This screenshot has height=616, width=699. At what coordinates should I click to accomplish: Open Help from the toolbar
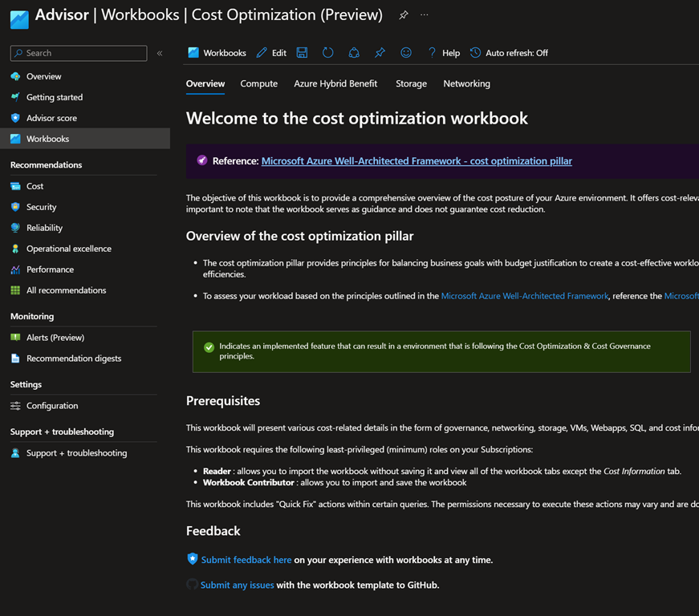(x=443, y=53)
